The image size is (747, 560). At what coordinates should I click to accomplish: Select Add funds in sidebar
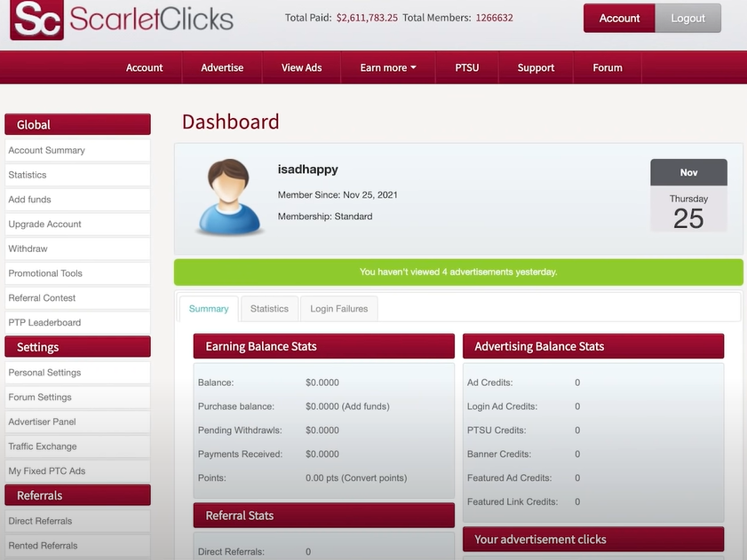[x=77, y=200]
